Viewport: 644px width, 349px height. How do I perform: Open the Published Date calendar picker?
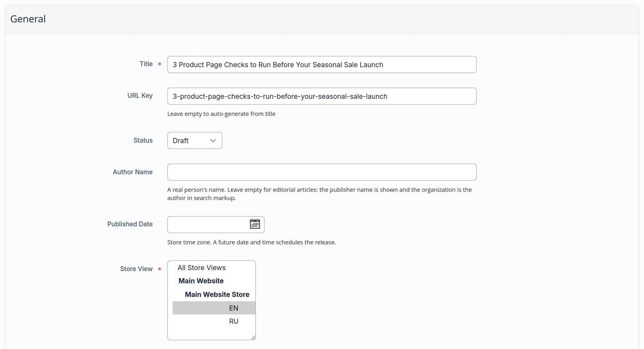[255, 224]
